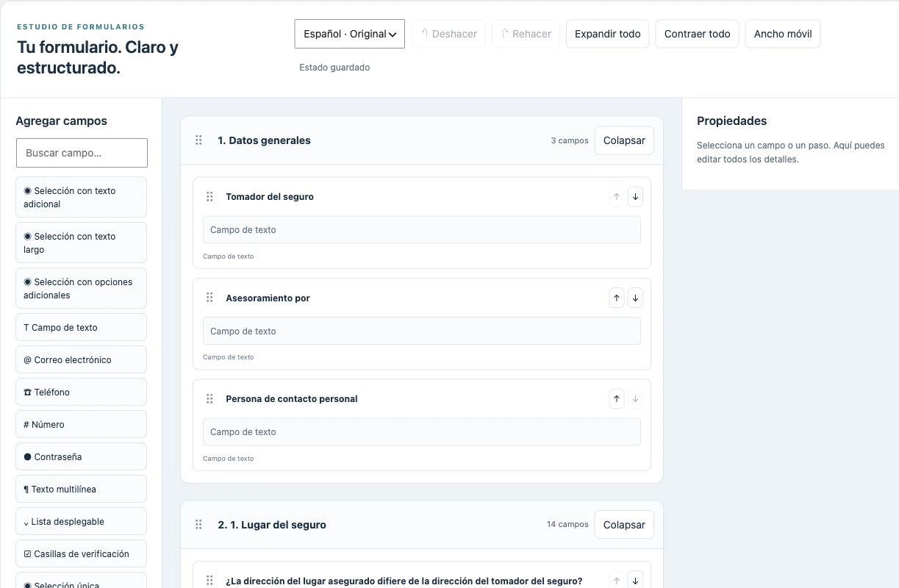Image resolution: width=899 pixels, height=588 pixels.
Task: Move the ¿La dirección del lugar asegurado field down
Action: click(x=635, y=581)
